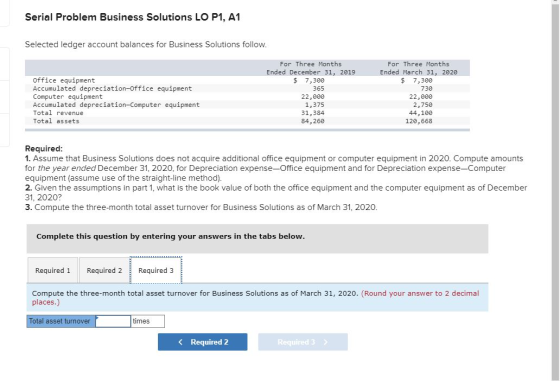Click the accumulated depreciation value 2,750

(x=422, y=105)
